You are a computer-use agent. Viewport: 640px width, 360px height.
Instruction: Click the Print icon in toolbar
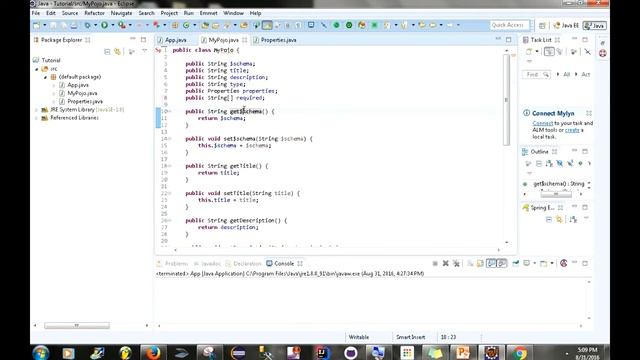point(74,25)
